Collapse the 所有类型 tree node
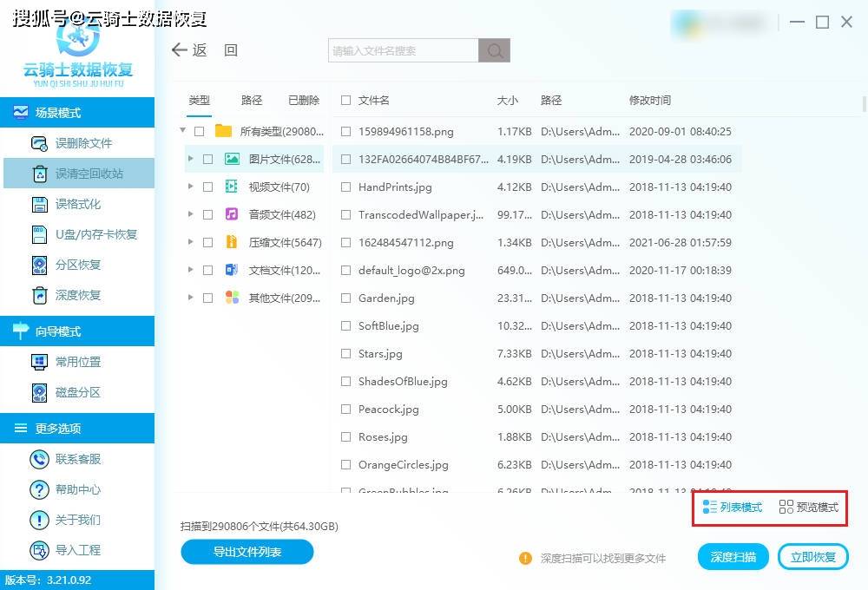 pos(182,131)
